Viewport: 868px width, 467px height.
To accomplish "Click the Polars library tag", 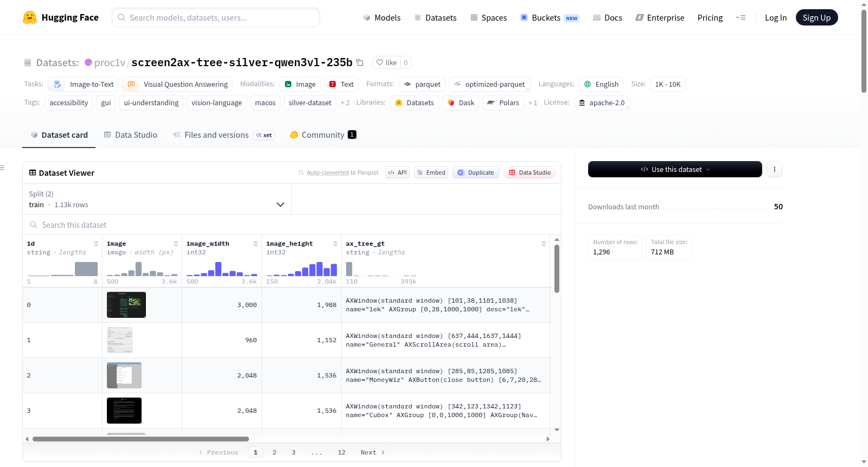I will (503, 103).
